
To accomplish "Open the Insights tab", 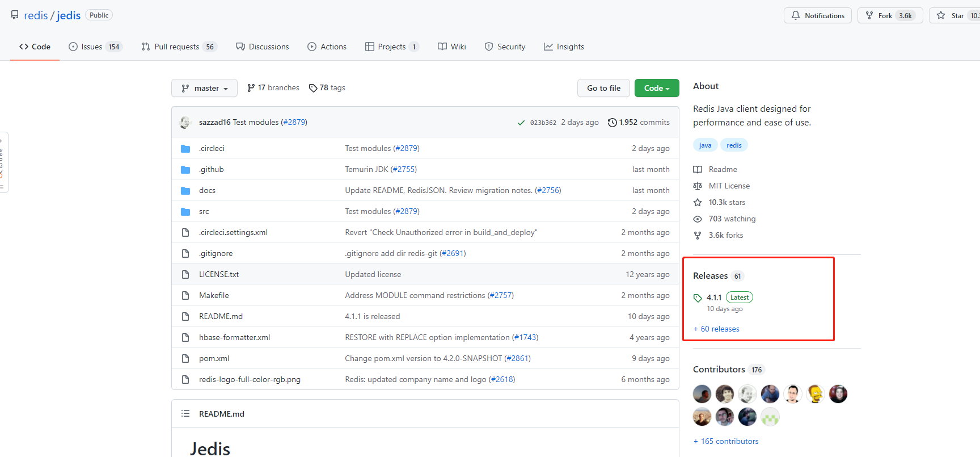I will (564, 47).
